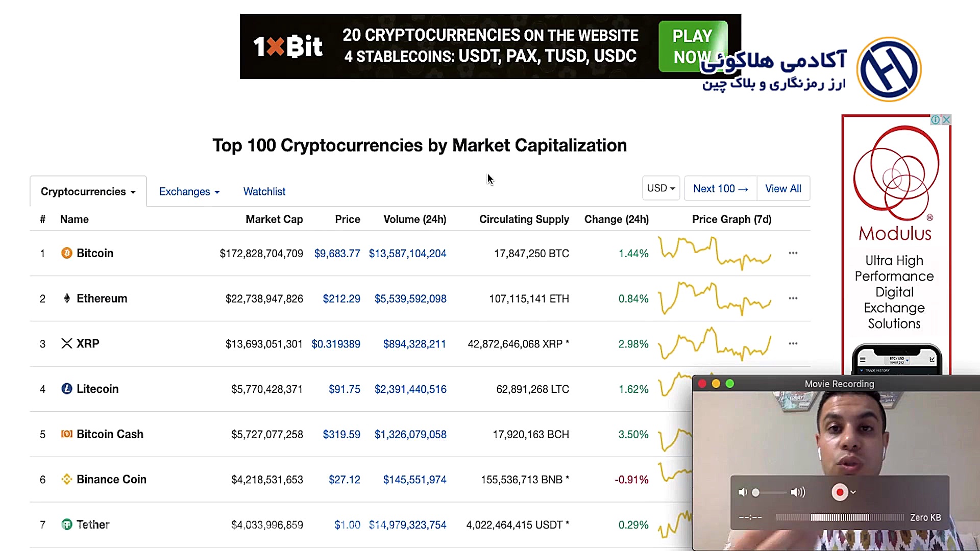Open the more-options ellipsis for Bitcoin row
Screen dimensions: 980x551
pos(793,253)
